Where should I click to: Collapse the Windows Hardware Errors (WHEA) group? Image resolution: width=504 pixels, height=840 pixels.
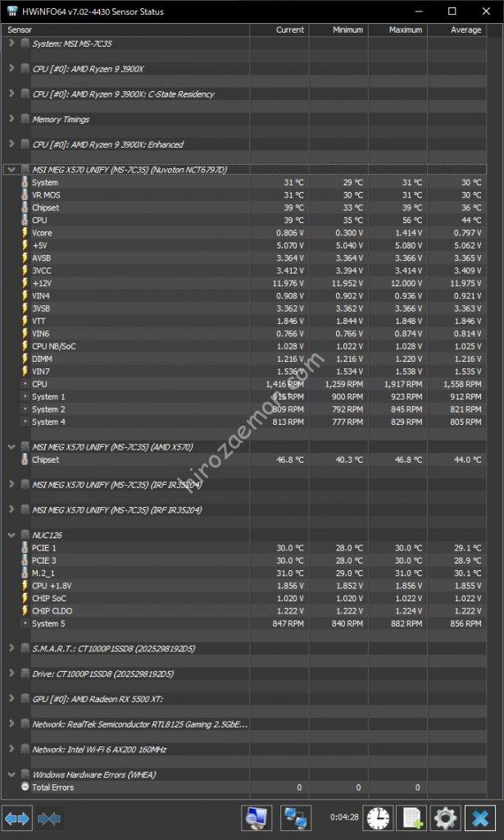coord(11,774)
